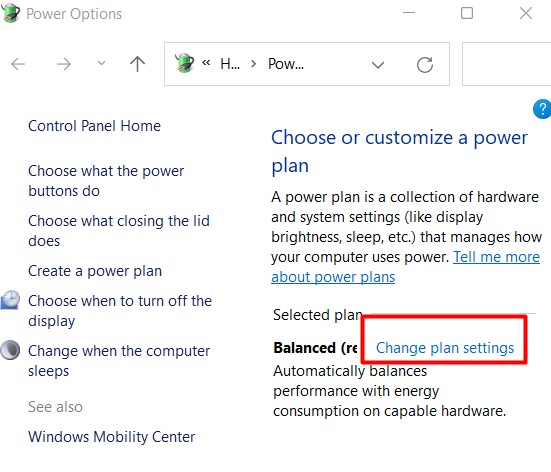Go up one folder level

coord(137,64)
